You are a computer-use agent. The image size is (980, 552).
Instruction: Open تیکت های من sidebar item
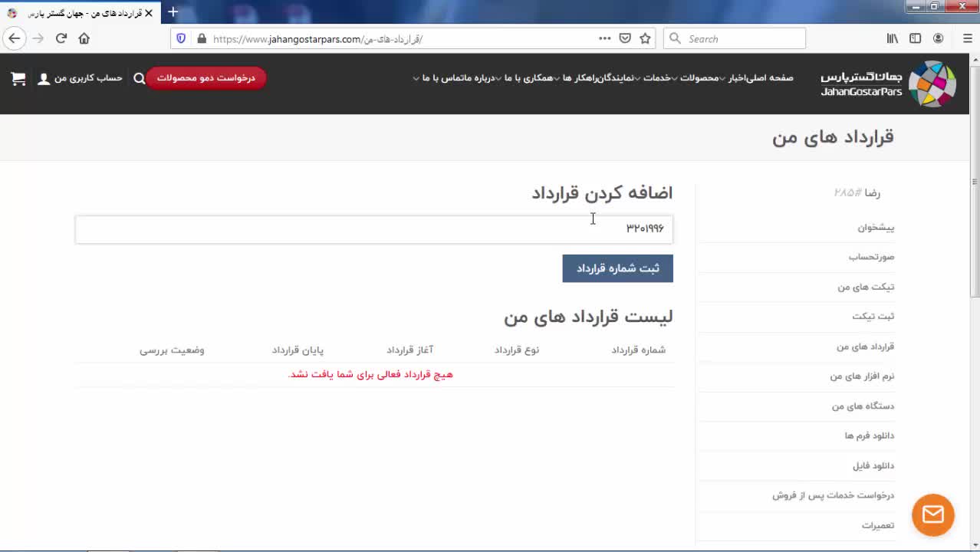click(865, 287)
